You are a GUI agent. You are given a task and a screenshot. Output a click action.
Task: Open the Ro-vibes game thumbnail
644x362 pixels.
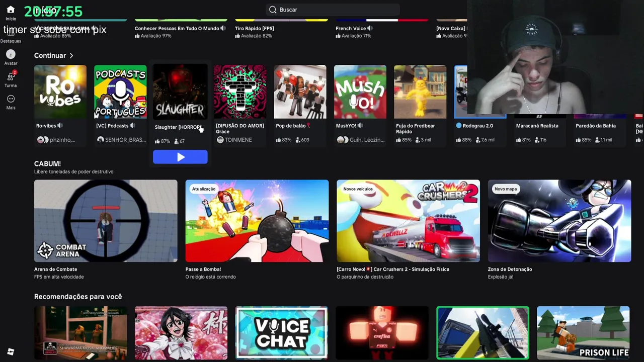click(x=60, y=92)
